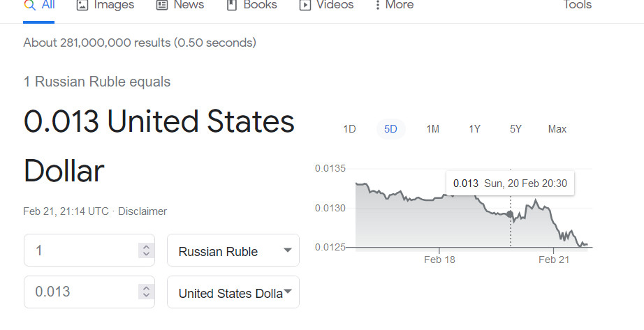Click the chart data point marker

(510, 213)
